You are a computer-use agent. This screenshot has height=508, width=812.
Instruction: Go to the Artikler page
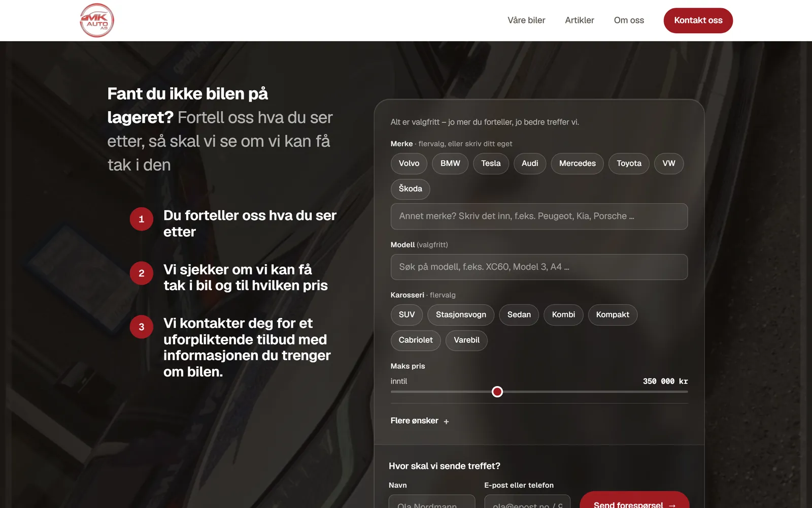click(x=580, y=20)
